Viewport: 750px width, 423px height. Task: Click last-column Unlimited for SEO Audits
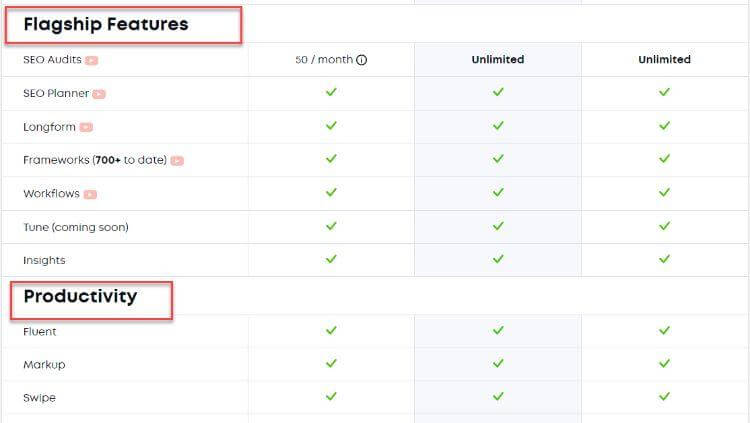pos(664,59)
